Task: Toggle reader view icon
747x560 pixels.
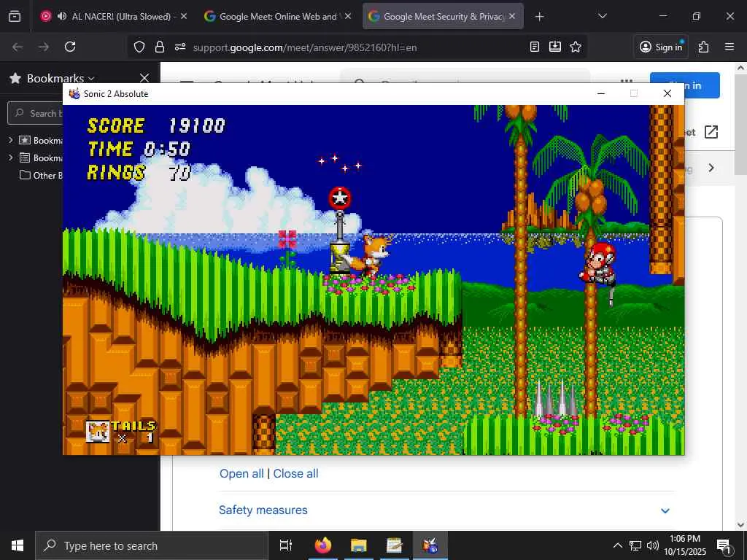Action: point(535,47)
